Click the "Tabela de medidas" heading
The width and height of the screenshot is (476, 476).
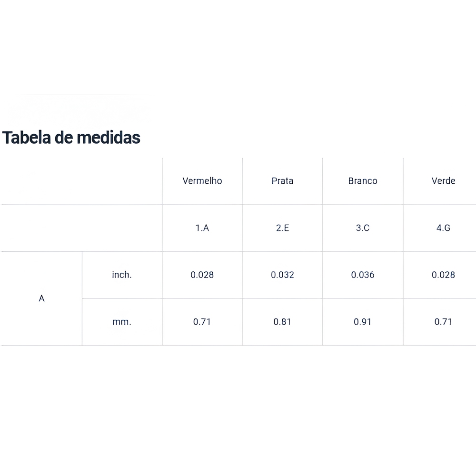point(71,138)
